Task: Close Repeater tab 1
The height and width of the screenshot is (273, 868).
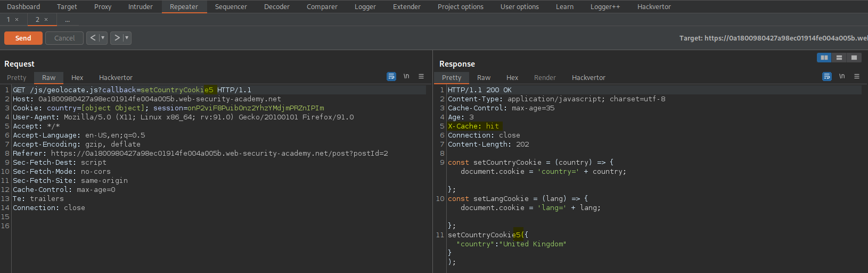Action: click(17, 20)
